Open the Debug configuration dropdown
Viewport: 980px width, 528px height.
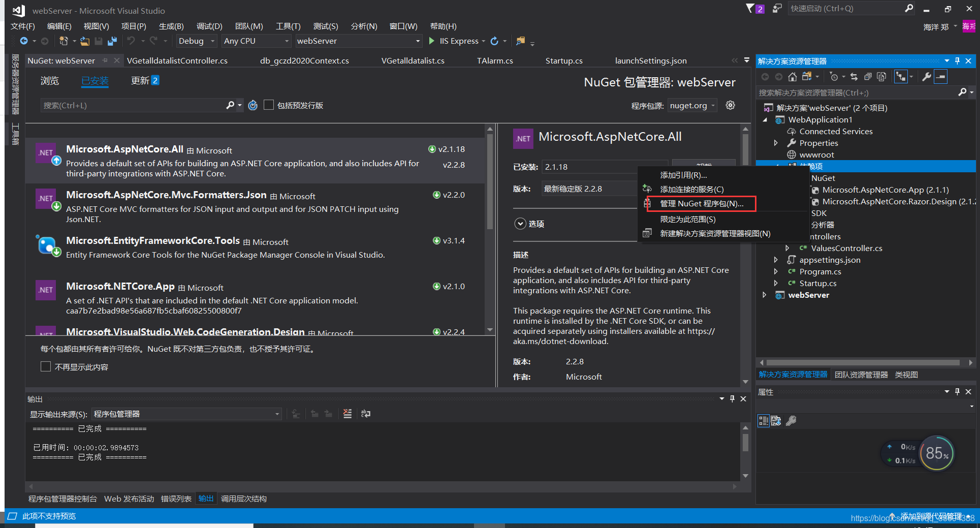(197, 41)
